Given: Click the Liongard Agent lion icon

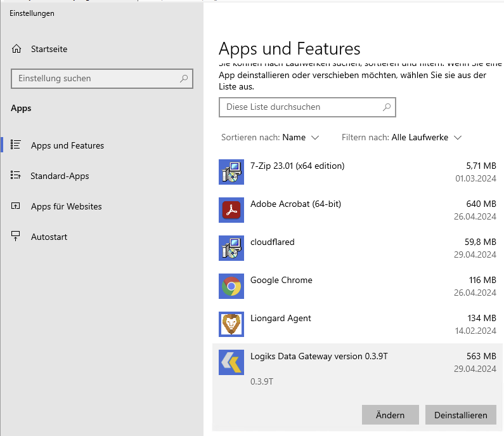Looking at the screenshot, I should [231, 324].
